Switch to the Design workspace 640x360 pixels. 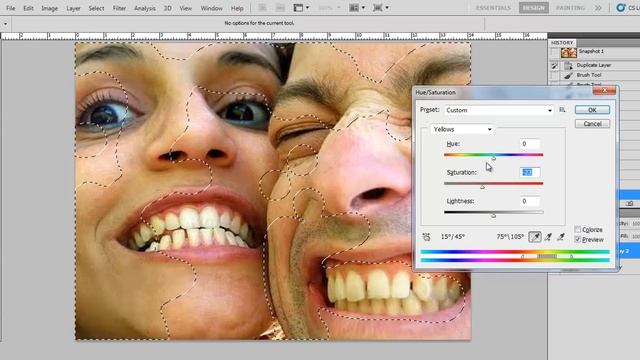coord(533,8)
